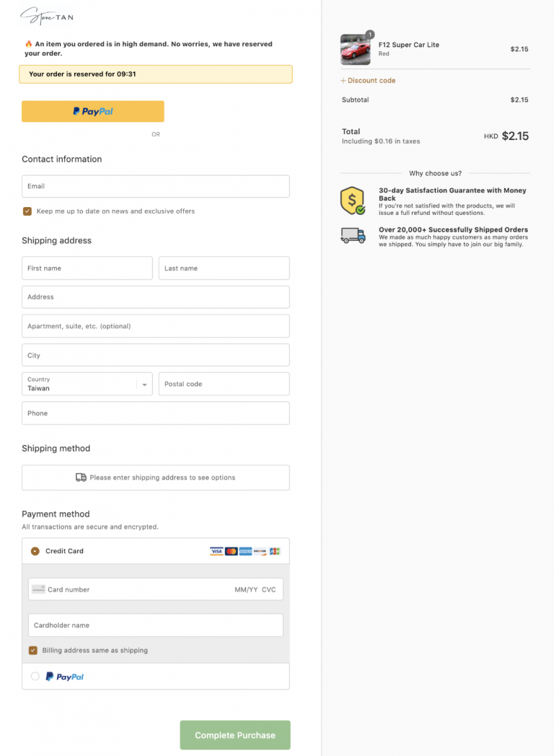Select the American Express icon
The image size is (554, 756).
245,551
